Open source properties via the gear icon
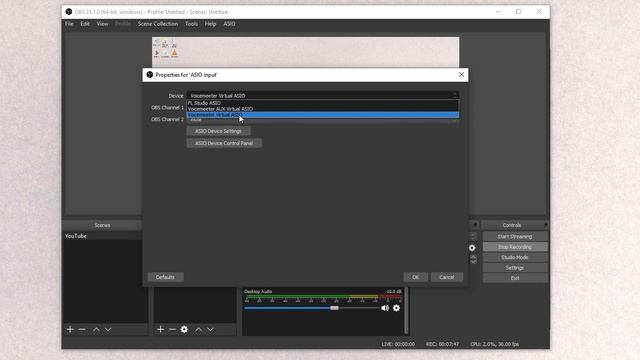The width and height of the screenshot is (640, 360). coord(184,329)
